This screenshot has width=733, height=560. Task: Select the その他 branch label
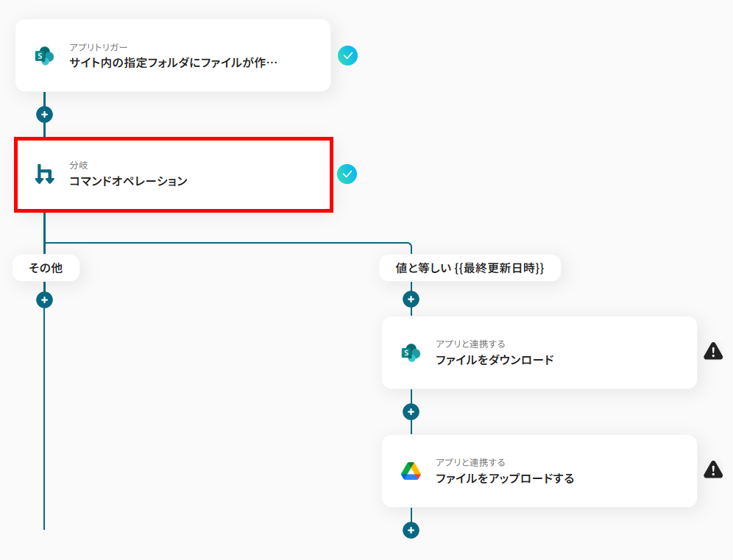tap(46, 268)
